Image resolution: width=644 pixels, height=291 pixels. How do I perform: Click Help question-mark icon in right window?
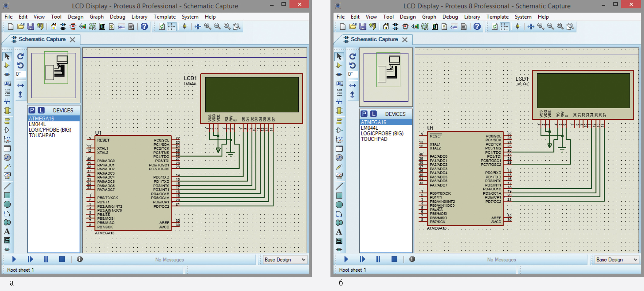click(x=477, y=27)
